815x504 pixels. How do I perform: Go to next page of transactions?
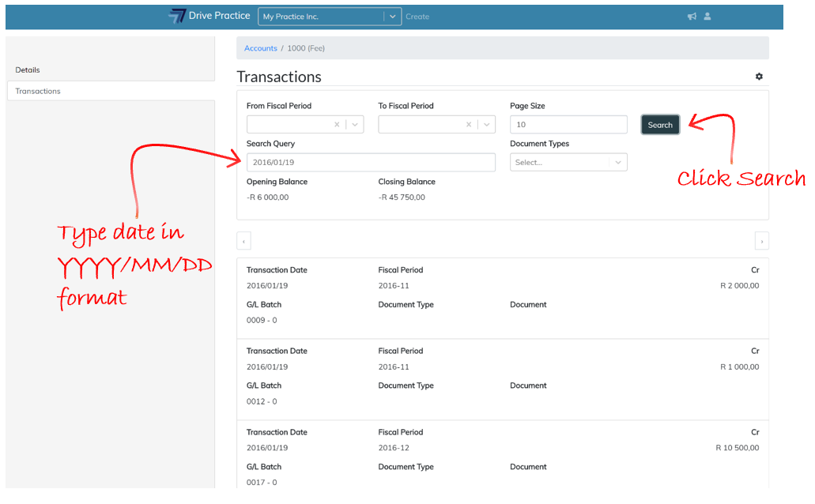pyautogui.click(x=761, y=241)
